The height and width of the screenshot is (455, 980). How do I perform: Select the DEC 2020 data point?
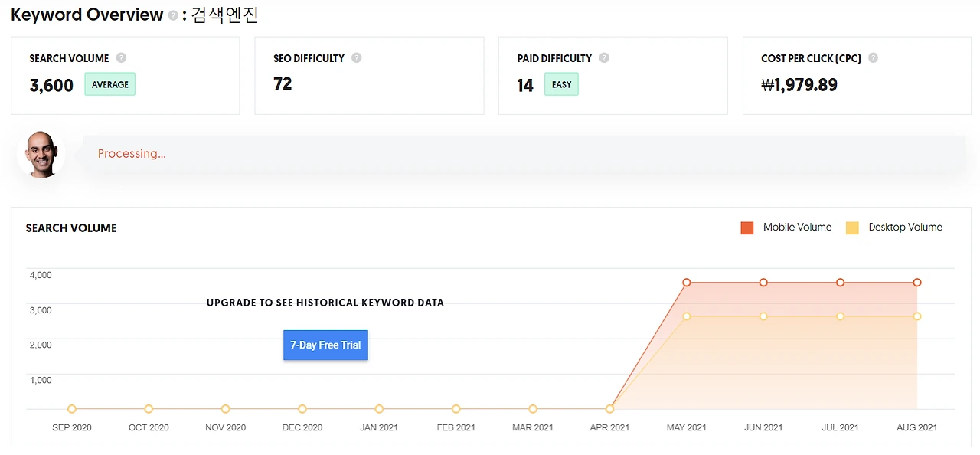302,409
